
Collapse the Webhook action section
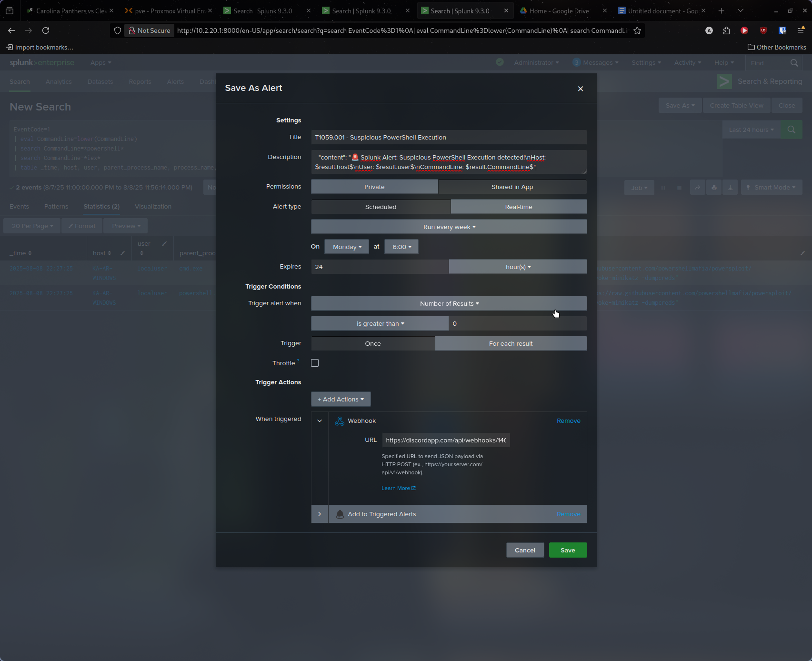click(320, 421)
